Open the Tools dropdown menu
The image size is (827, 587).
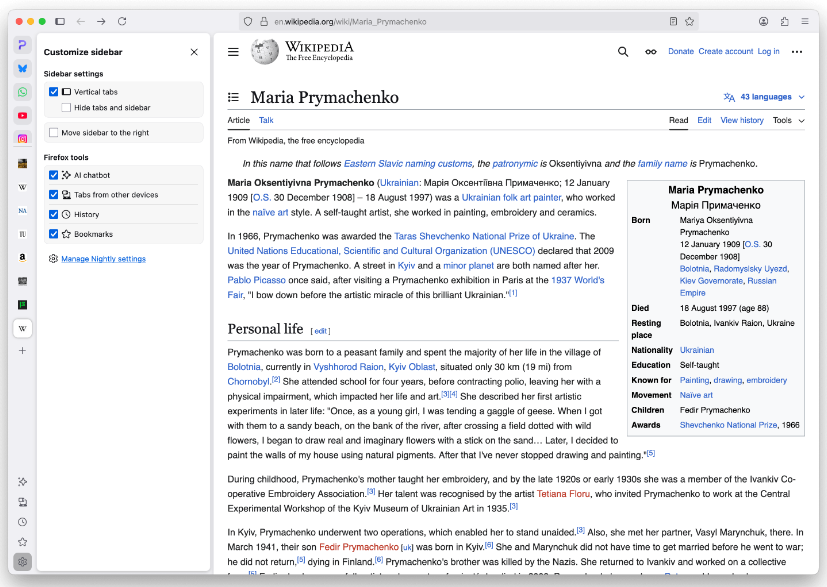(787, 120)
